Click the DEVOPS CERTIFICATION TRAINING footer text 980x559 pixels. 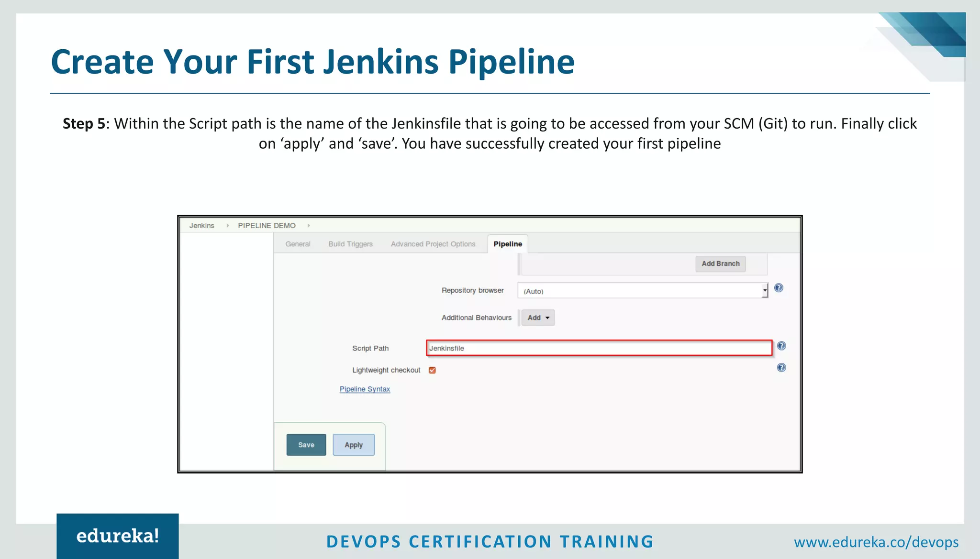click(x=490, y=542)
